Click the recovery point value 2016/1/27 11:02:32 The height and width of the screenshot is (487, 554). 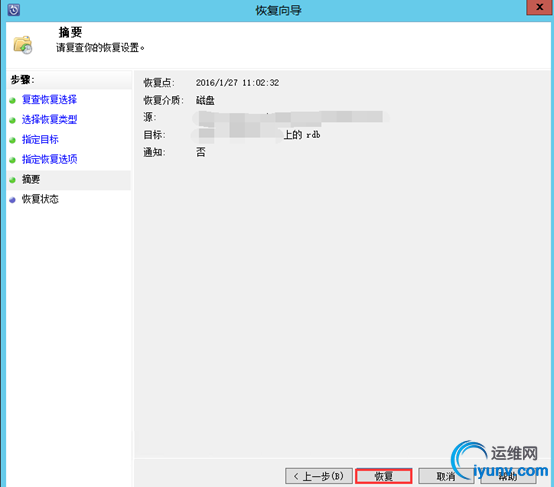click(237, 83)
